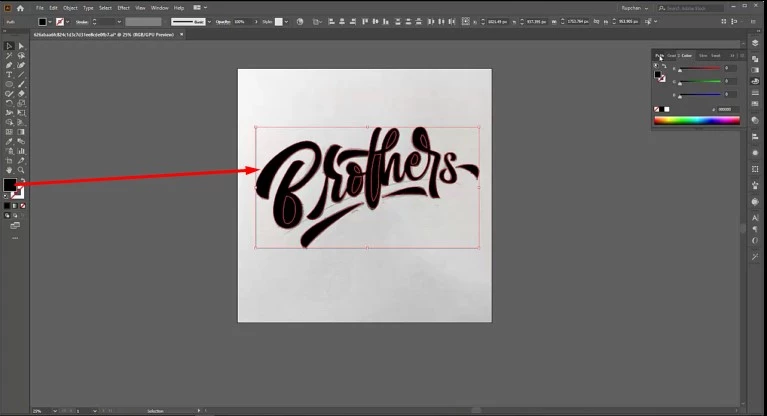Select the Symbol Sprayer tool

coord(9,151)
